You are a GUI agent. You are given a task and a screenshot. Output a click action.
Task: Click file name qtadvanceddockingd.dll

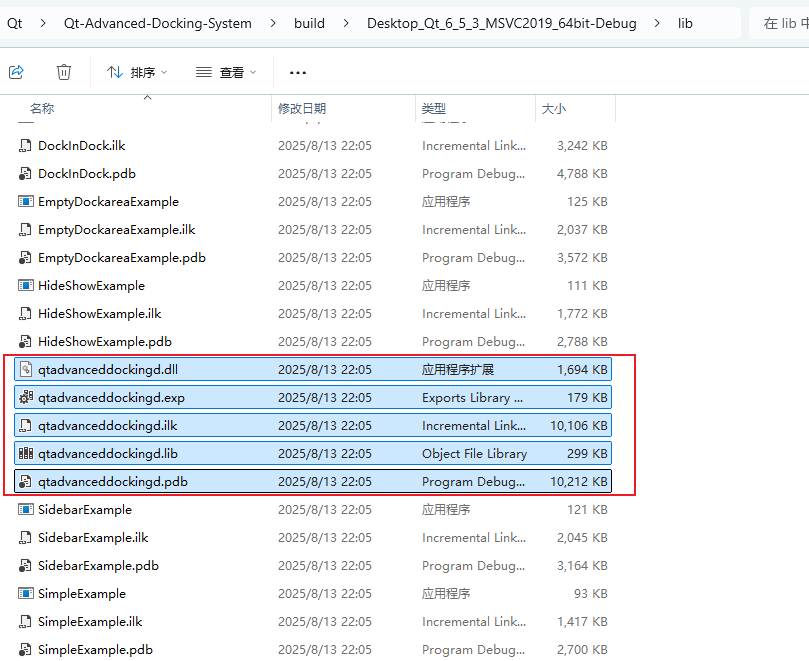108,369
